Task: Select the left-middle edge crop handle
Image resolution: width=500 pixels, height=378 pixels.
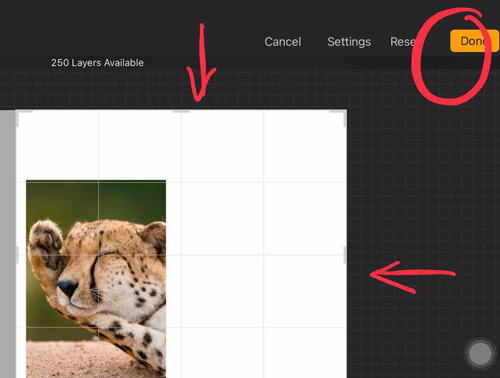Action: point(17,255)
